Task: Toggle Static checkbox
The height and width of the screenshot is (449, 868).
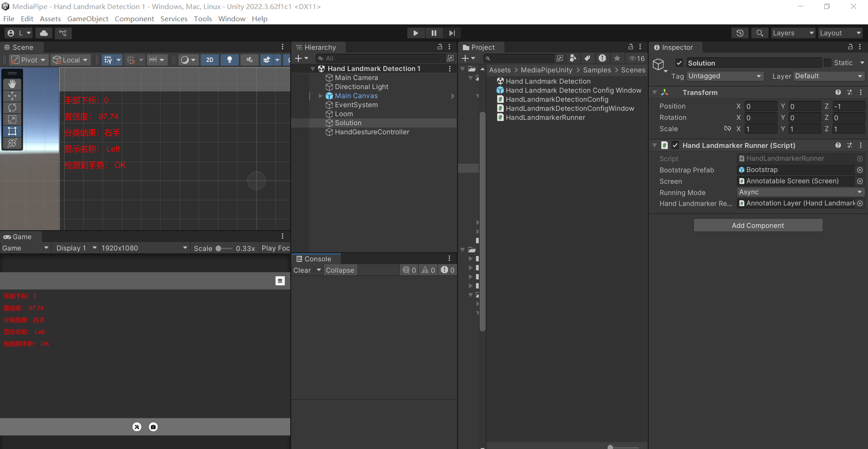Action: click(x=827, y=63)
